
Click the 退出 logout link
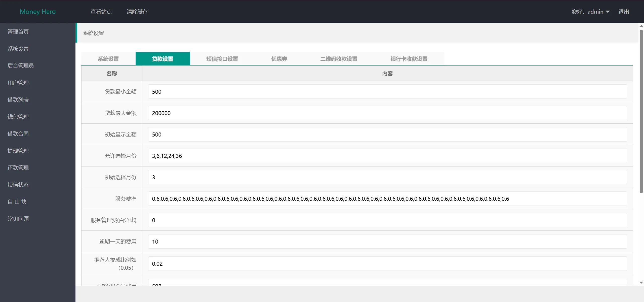coord(624,12)
